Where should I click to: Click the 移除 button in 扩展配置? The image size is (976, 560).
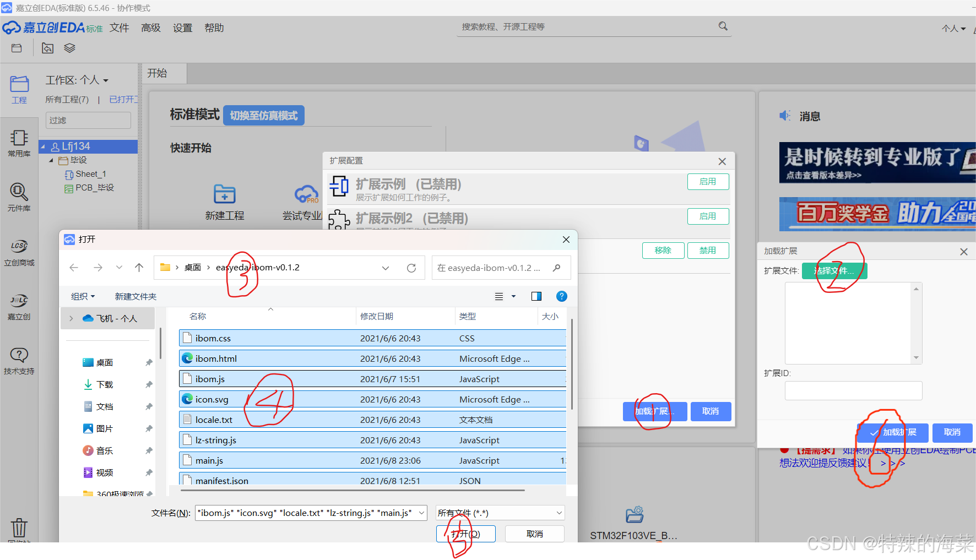pos(663,251)
